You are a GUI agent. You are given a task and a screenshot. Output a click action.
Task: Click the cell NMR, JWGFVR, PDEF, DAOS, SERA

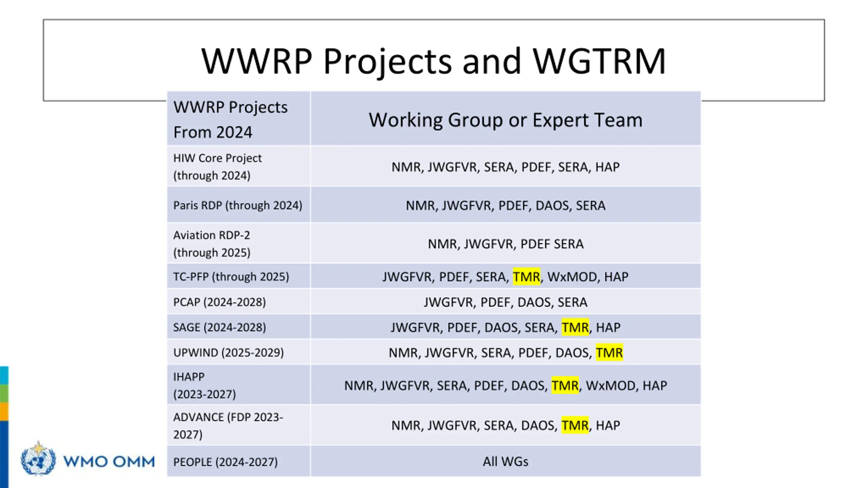[506, 205]
